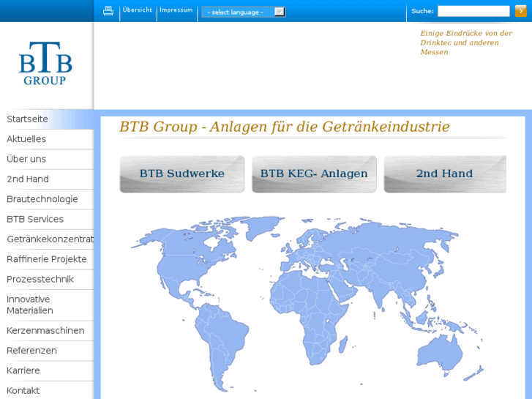Click the world map image
Screen dimensions: 532x399
[x=307, y=304]
